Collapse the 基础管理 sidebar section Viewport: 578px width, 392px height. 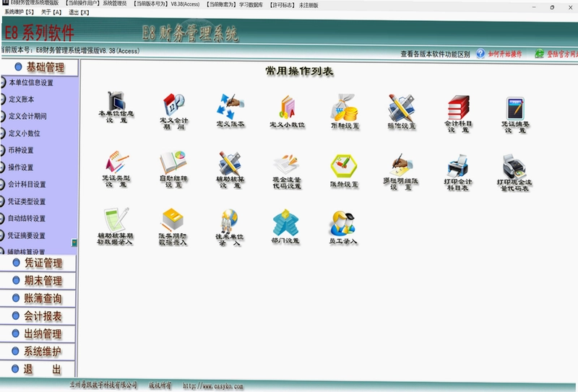coord(40,67)
